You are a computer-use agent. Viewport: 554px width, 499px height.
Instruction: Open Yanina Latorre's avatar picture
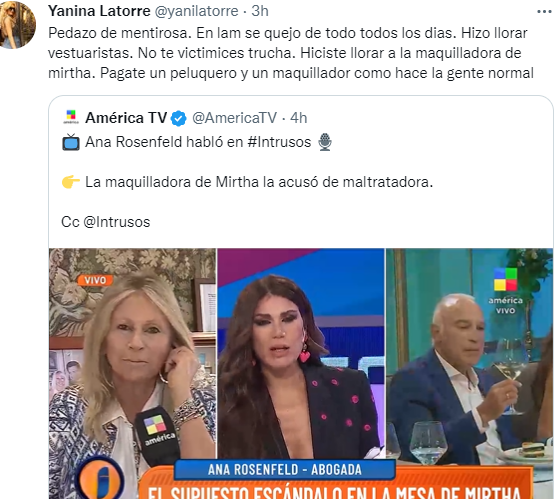click(17, 24)
